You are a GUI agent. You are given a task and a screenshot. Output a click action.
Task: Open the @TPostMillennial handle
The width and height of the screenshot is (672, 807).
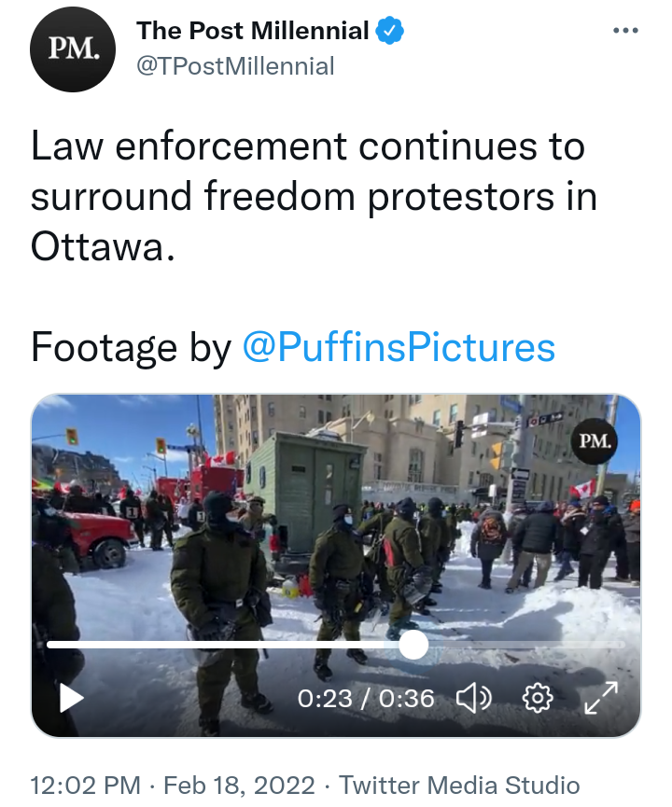[x=235, y=66]
